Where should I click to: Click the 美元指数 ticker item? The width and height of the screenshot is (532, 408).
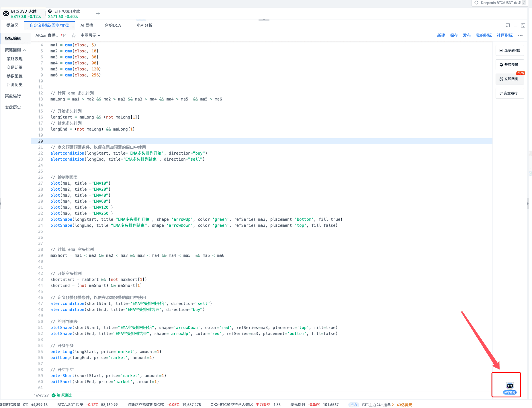pos(314,405)
